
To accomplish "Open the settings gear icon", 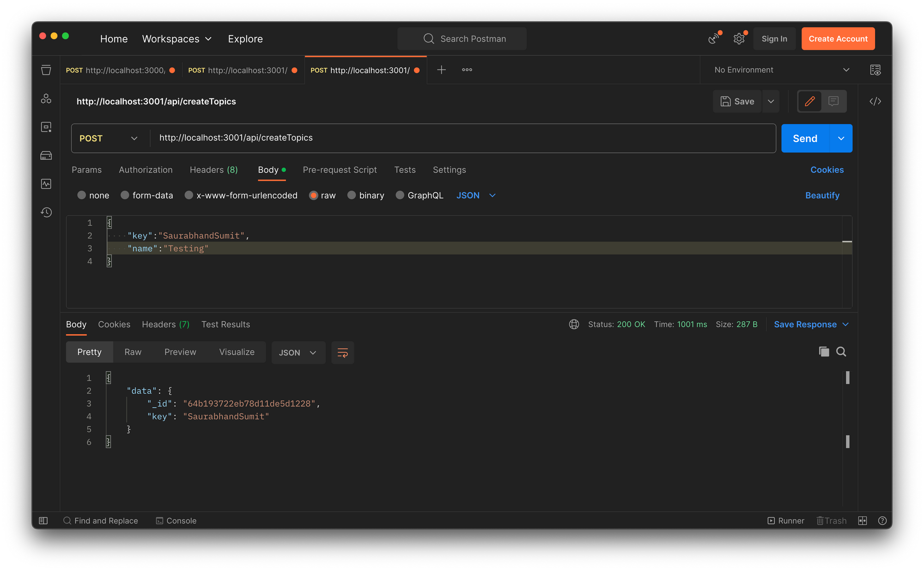I will [739, 39].
